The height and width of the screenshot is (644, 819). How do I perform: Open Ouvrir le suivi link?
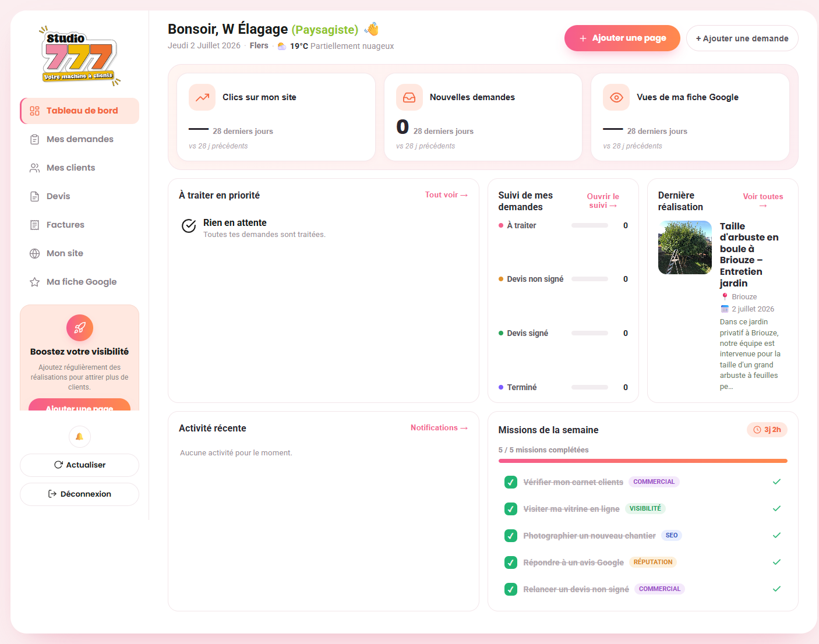click(603, 201)
